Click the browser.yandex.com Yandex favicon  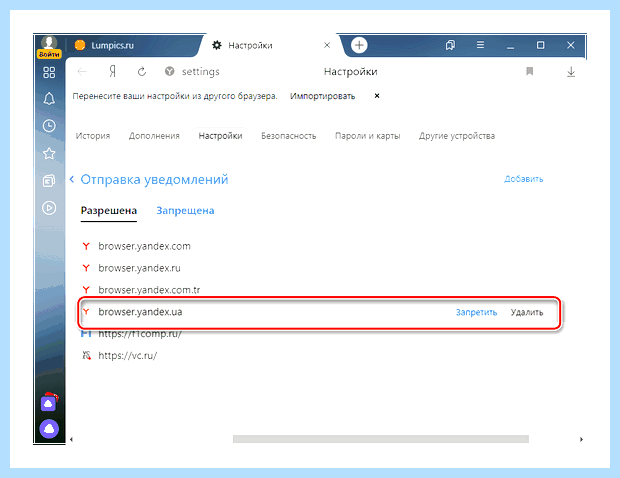86,246
